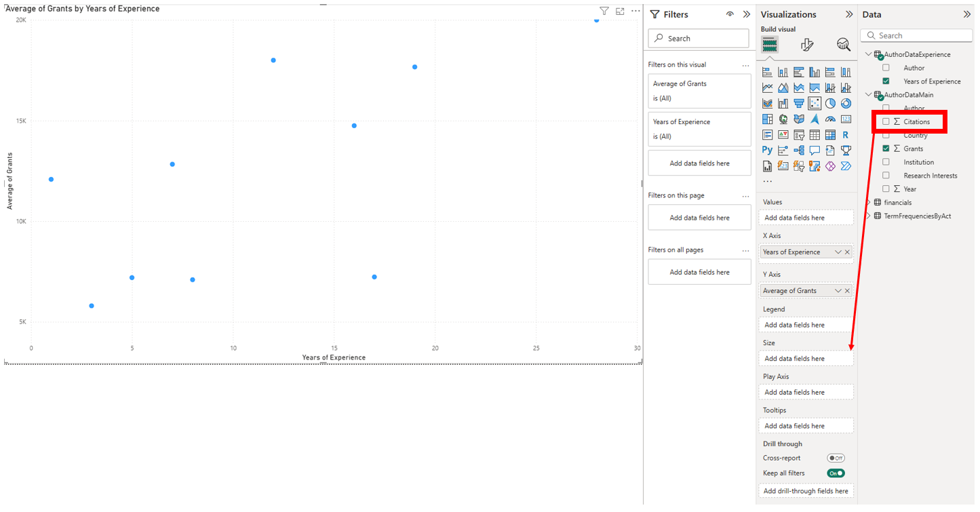980x512 pixels.
Task: Toggle the Filters pane eye icon
Action: tap(730, 14)
